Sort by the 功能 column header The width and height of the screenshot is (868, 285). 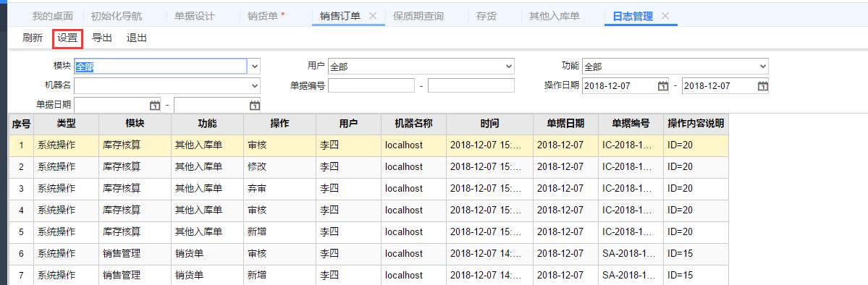click(x=208, y=124)
